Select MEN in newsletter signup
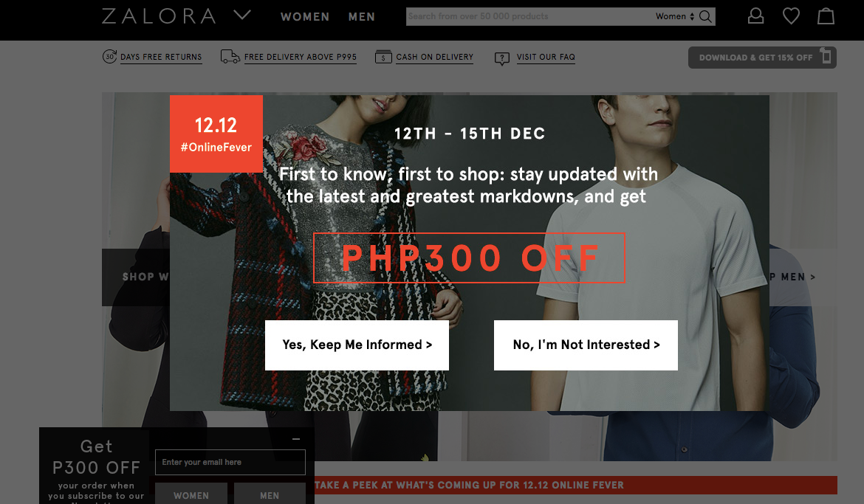The height and width of the screenshot is (504, 864). (x=270, y=494)
